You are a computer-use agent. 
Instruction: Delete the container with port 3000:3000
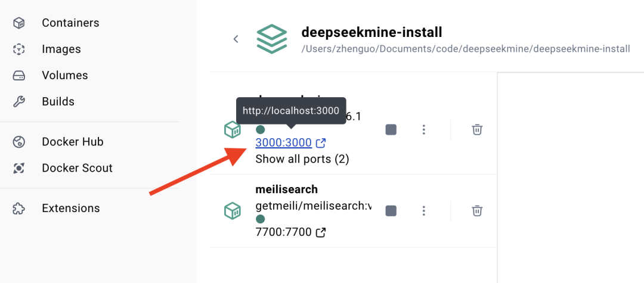click(477, 130)
